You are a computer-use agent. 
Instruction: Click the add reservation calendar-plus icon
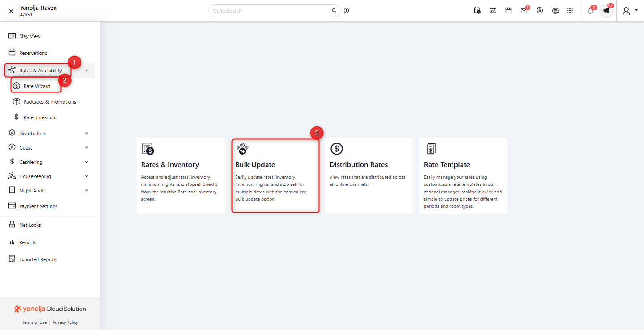[x=477, y=10]
